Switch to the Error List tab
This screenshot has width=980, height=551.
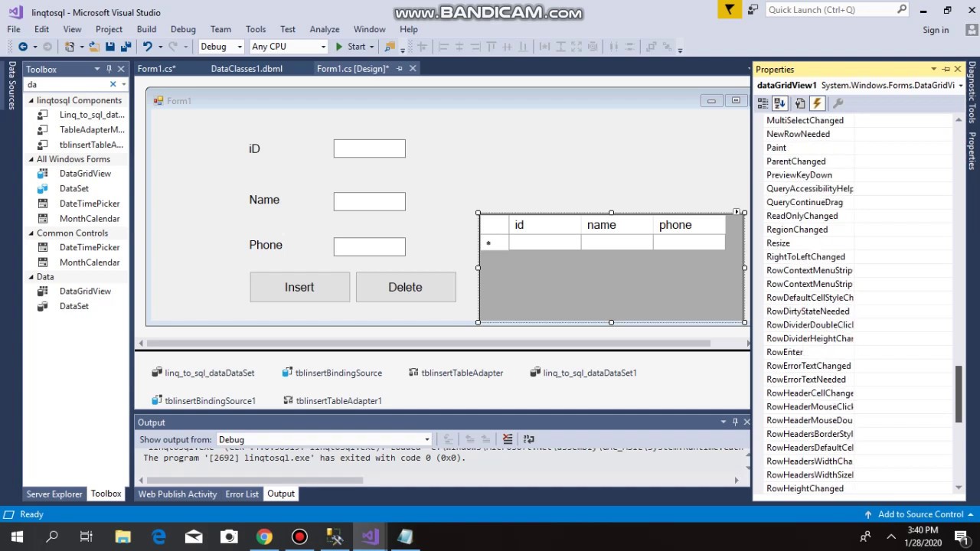pos(242,494)
